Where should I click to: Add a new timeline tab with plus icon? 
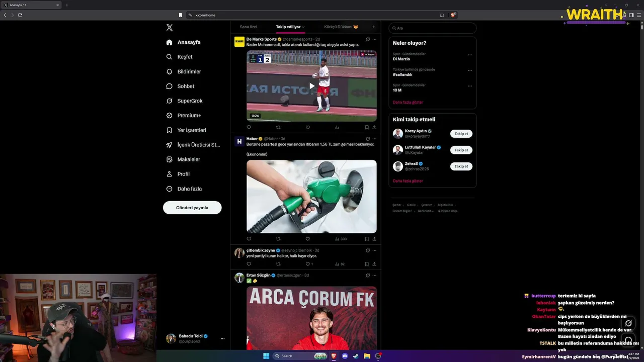[373, 27]
